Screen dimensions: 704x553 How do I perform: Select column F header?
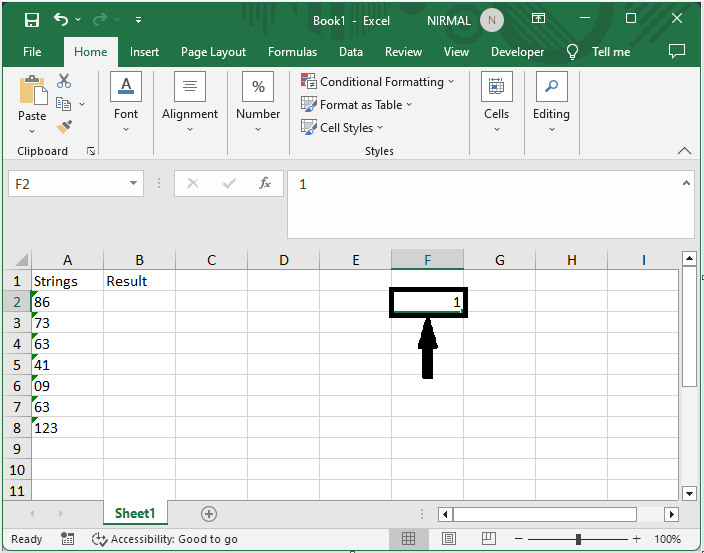coord(427,260)
